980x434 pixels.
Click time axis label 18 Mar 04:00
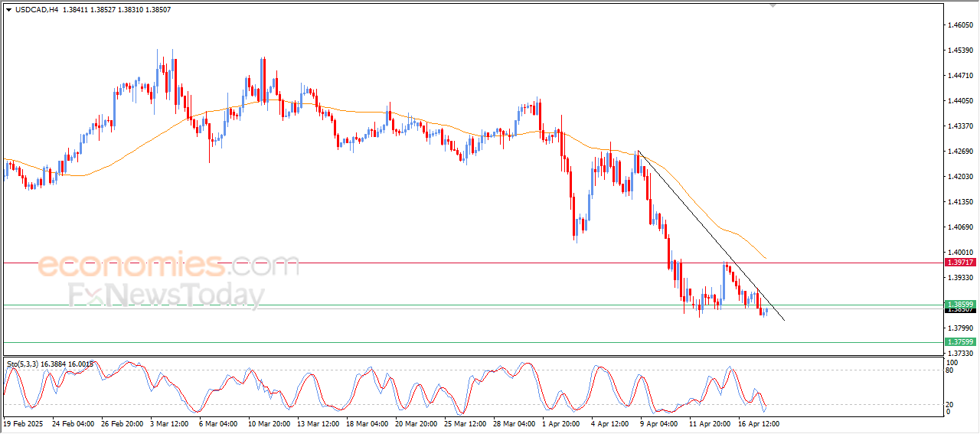[x=367, y=423]
